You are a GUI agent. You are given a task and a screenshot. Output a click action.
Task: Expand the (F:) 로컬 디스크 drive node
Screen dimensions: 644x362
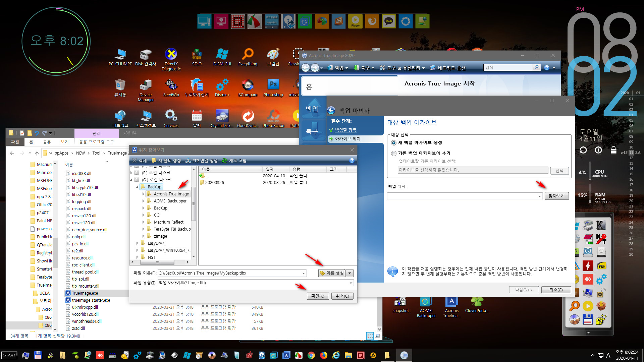coord(131,173)
